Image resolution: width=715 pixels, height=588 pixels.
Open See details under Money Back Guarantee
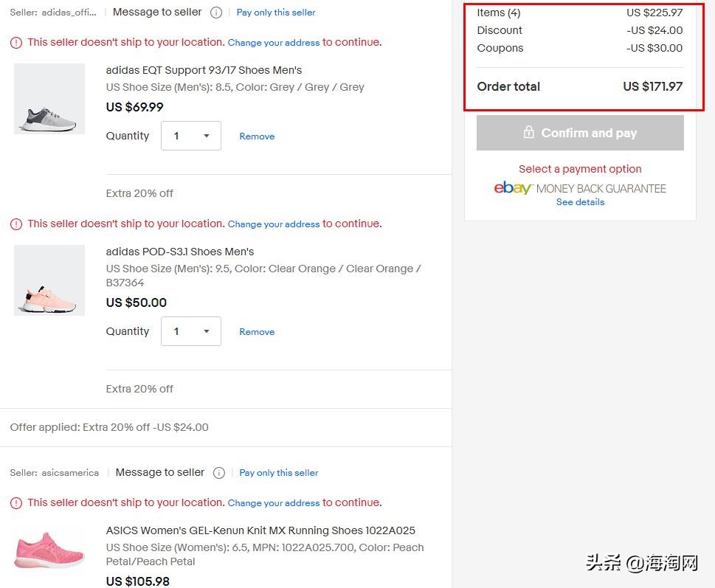pos(579,201)
